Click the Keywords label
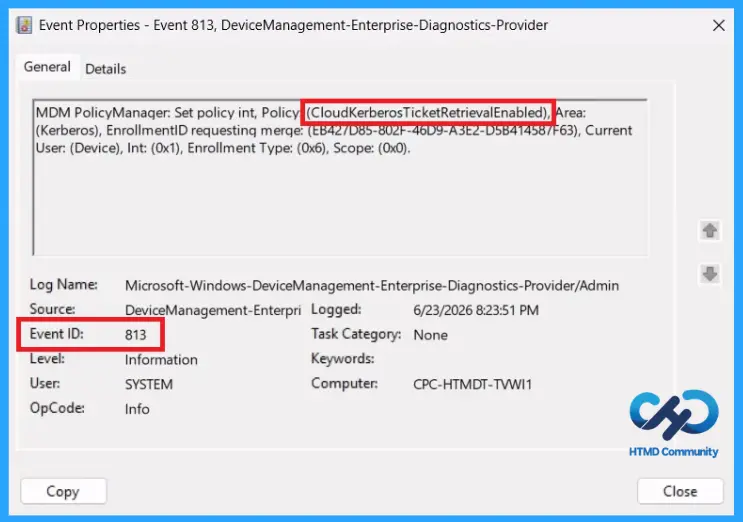Screen dimensions: 743x522 click(343, 359)
